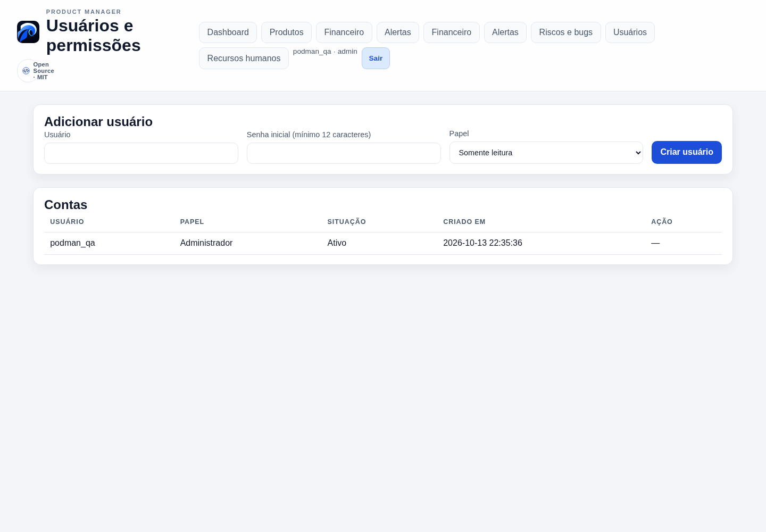Image resolution: width=766 pixels, height=532 pixels.
Task: Click the PAPEL column header
Action: pyautogui.click(x=192, y=222)
